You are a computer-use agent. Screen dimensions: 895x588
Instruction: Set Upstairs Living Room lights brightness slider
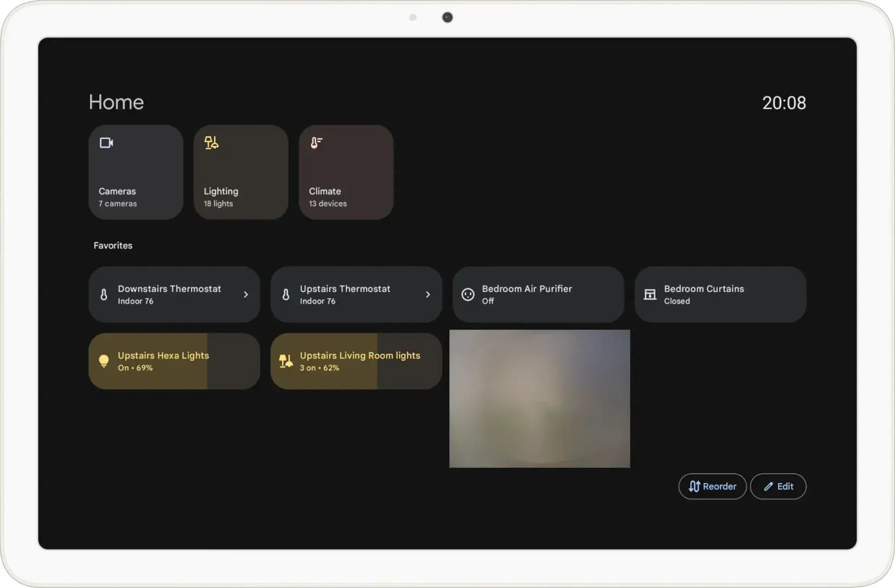tap(377, 361)
